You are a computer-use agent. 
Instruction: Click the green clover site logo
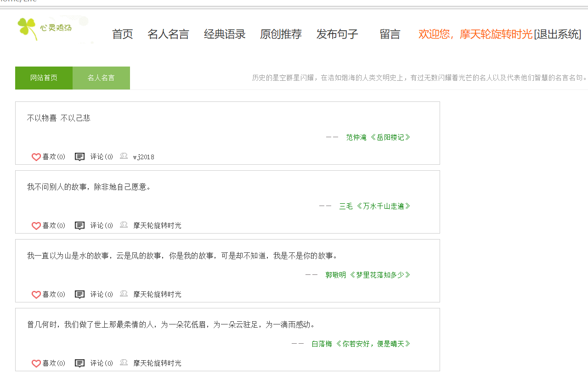(x=45, y=29)
